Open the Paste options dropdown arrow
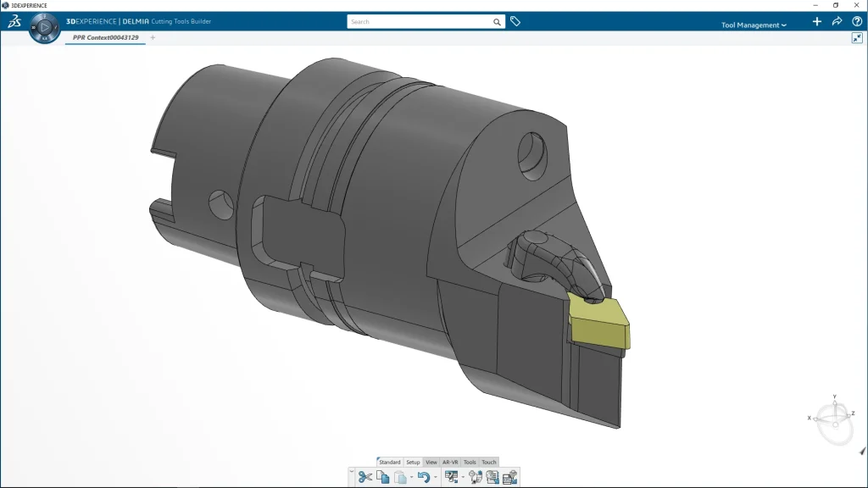This screenshot has height=488, width=868. (410, 478)
